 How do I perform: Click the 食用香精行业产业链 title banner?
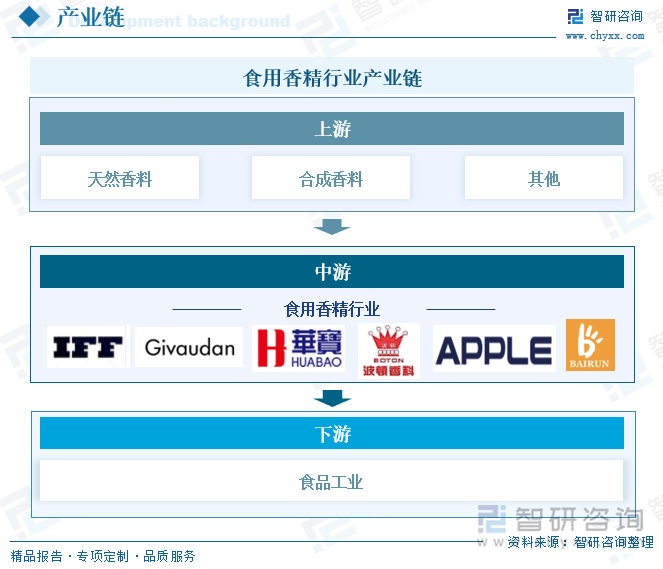coord(332,77)
